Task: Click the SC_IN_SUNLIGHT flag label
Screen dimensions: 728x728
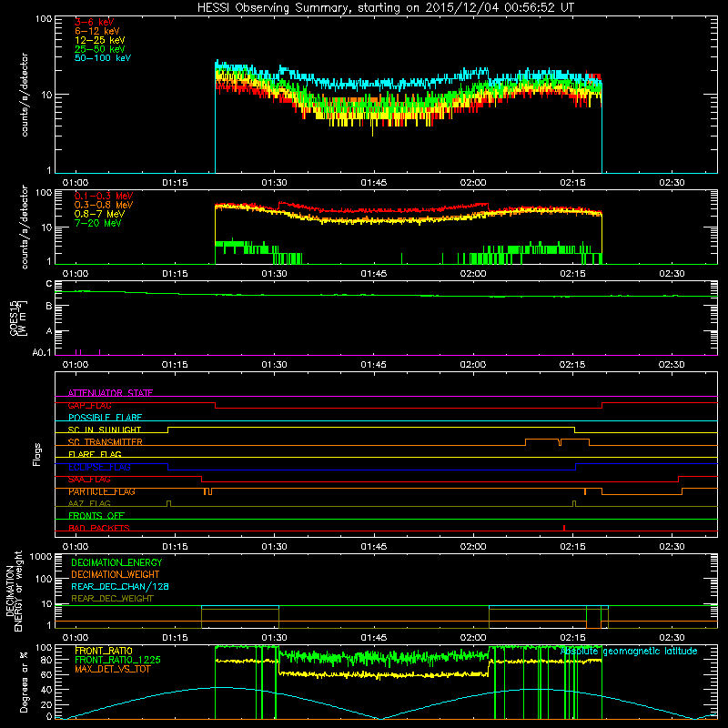Action: [x=105, y=430]
